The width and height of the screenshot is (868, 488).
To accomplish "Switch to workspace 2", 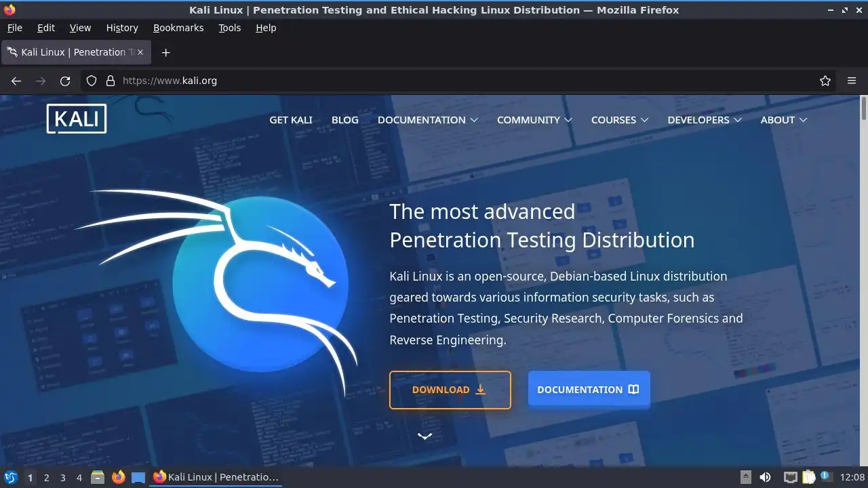I will [46, 477].
